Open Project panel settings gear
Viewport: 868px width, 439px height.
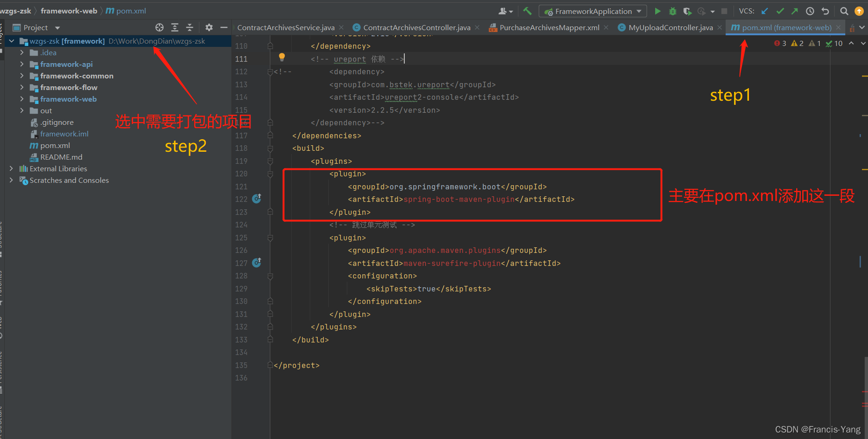(x=209, y=27)
